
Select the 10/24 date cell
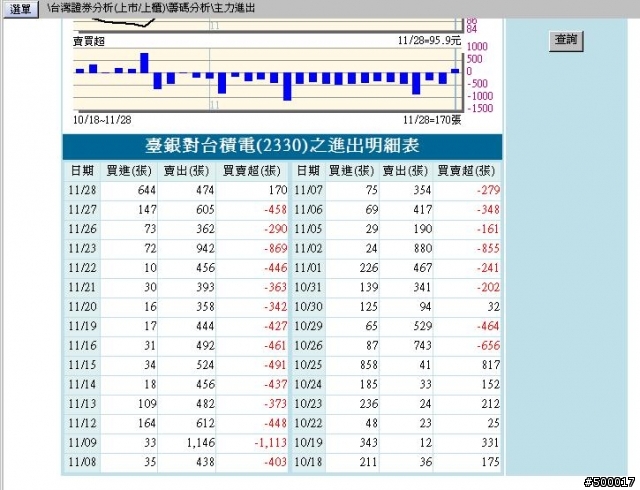click(x=308, y=384)
